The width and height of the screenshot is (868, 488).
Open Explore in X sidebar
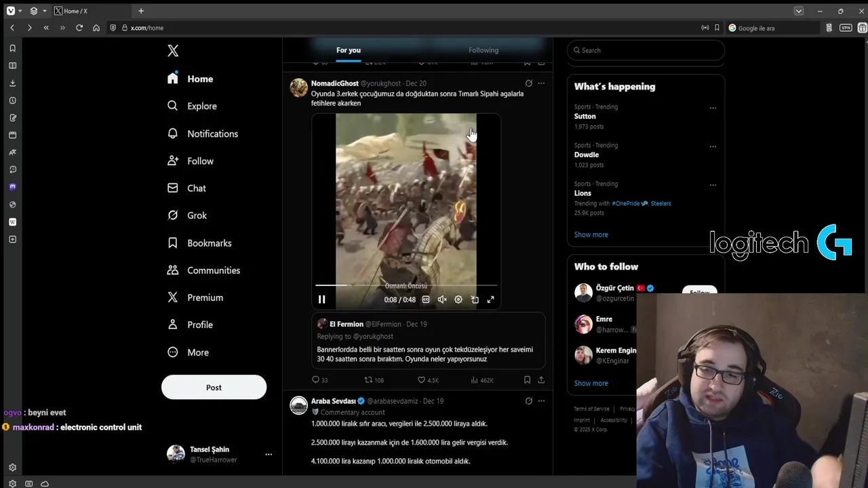pos(193,106)
